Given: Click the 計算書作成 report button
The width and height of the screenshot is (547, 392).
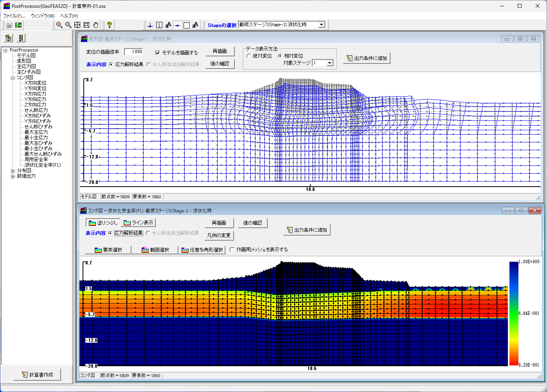Looking at the screenshot, I should coord(36,374).
